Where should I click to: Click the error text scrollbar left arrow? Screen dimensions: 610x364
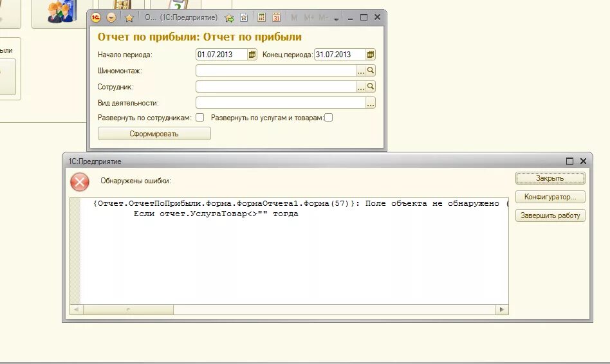[76, 309]
